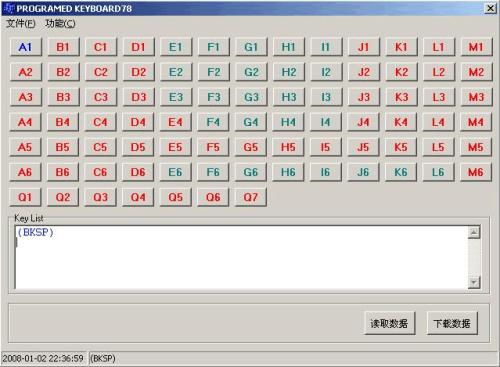This screenshot has width=500, height=367.
Task: Click key button M4
Action: click(x=476, y=122)
